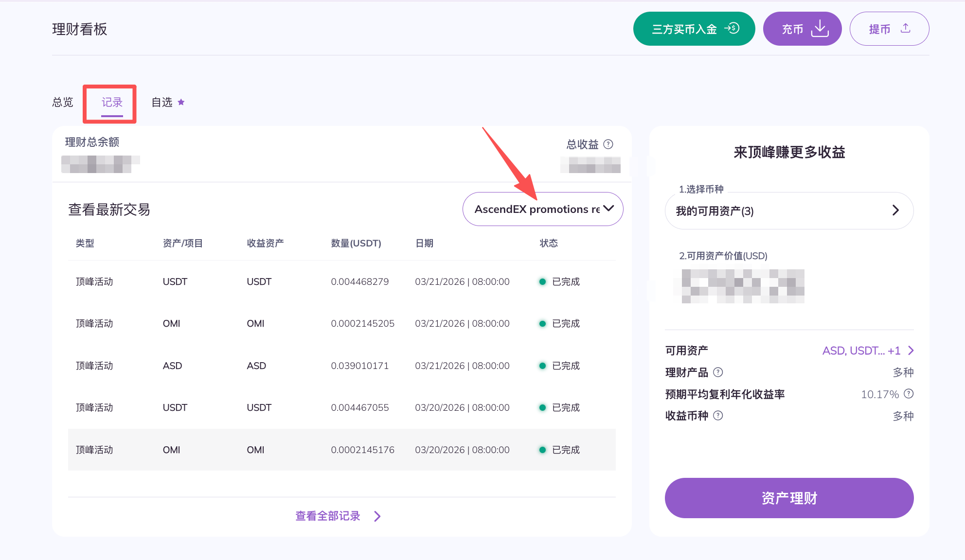Expand the 我的可用资产(3) selector
The height and width of the screenshot is (560, 965).
(x=789, y=210)
